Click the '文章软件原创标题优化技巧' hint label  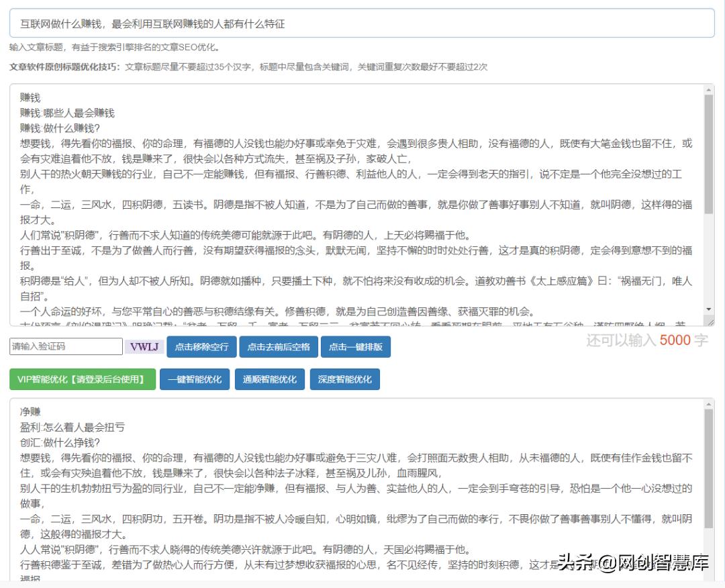coord(64,67)
